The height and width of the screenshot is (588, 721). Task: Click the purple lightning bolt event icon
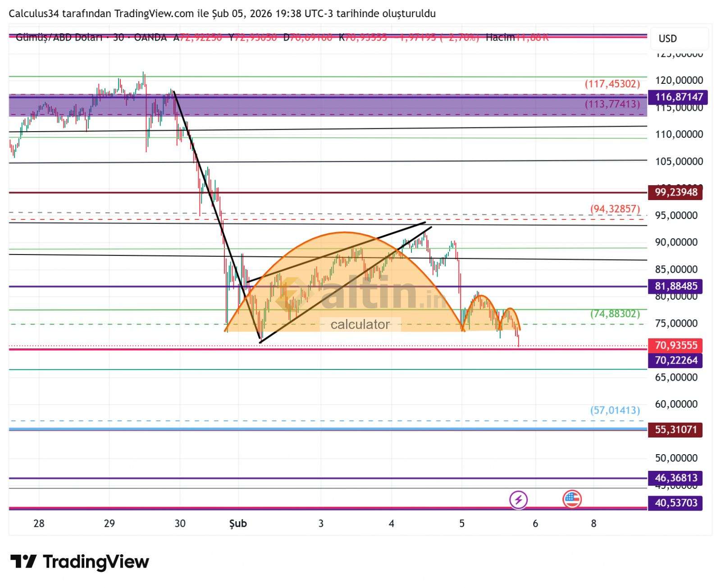518,500
